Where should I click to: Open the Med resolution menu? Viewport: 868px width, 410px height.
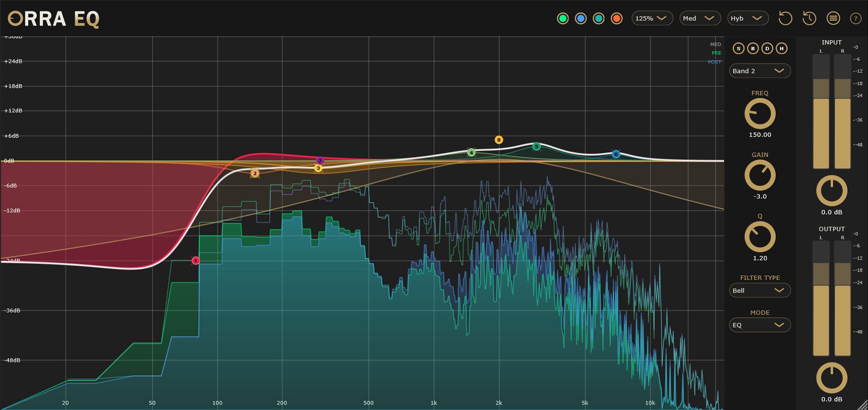pyautogui.click(x=700, y=18)
